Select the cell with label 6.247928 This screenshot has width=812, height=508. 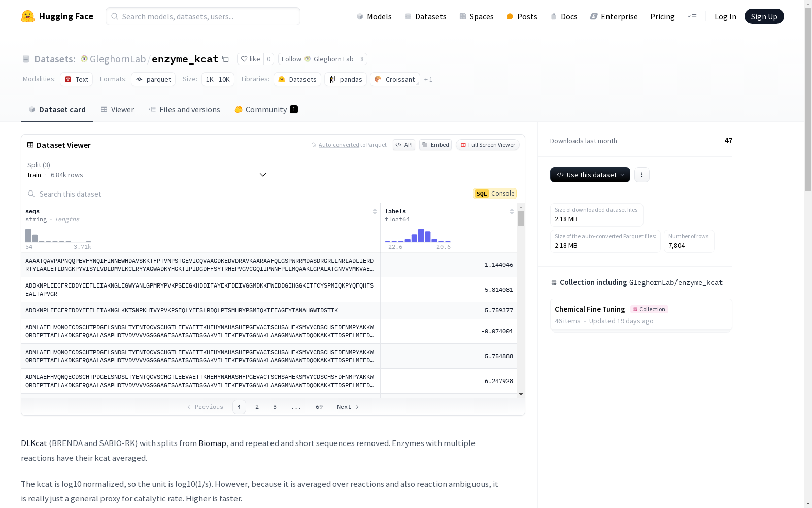(x=449, y=381)
